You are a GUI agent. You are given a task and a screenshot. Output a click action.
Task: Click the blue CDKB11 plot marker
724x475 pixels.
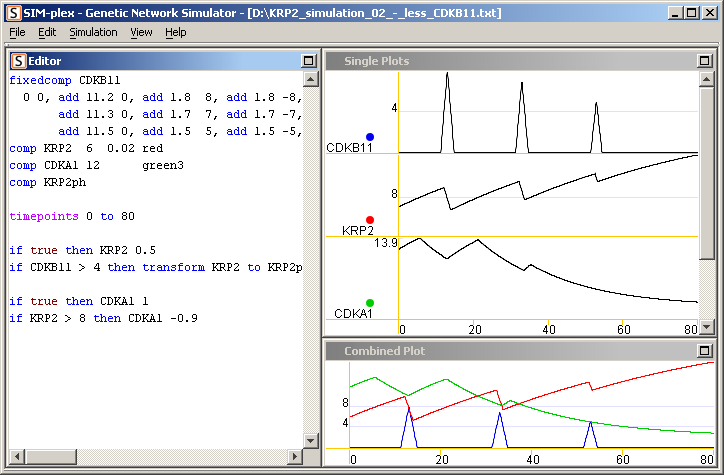click(x=370, y=137)
